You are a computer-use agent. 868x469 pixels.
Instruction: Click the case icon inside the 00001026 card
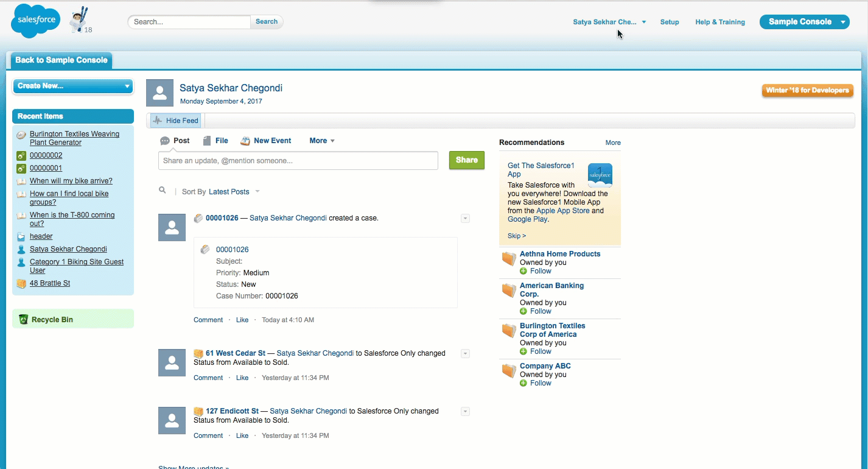tap(205, 249)
